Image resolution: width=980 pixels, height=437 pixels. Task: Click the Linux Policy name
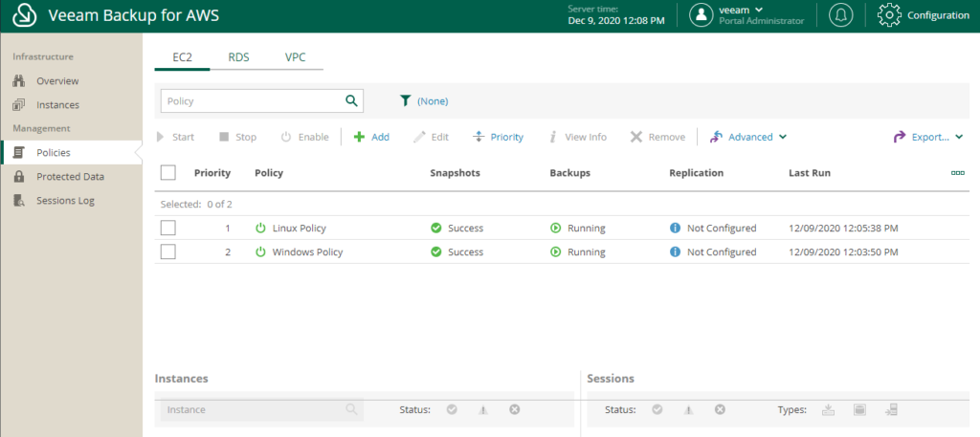pos(300,229)
